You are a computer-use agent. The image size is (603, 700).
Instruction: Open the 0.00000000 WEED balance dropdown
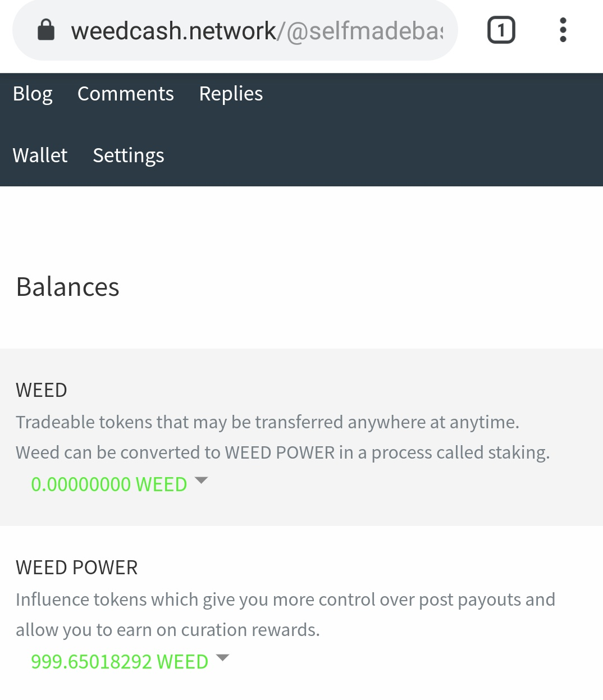109,484
